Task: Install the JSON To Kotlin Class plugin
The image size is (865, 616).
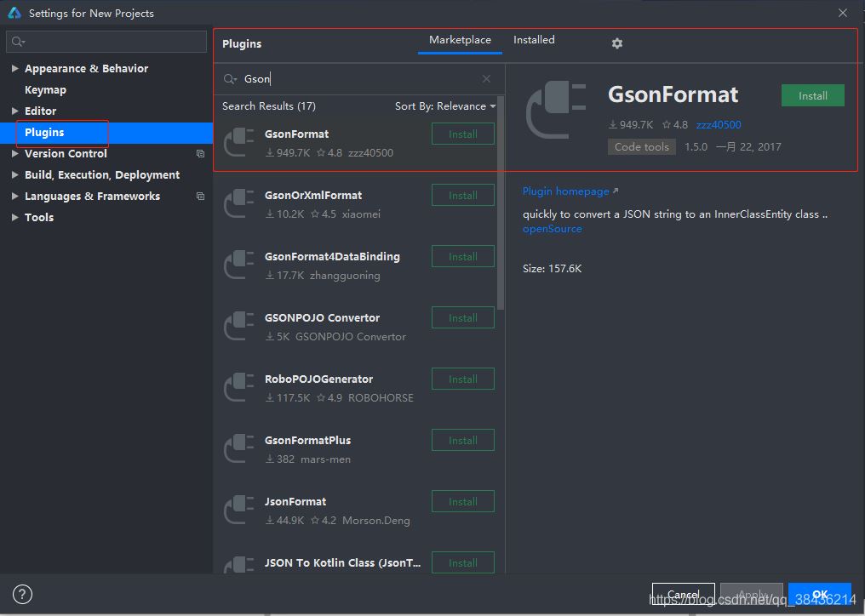Action: pos(463,562)
